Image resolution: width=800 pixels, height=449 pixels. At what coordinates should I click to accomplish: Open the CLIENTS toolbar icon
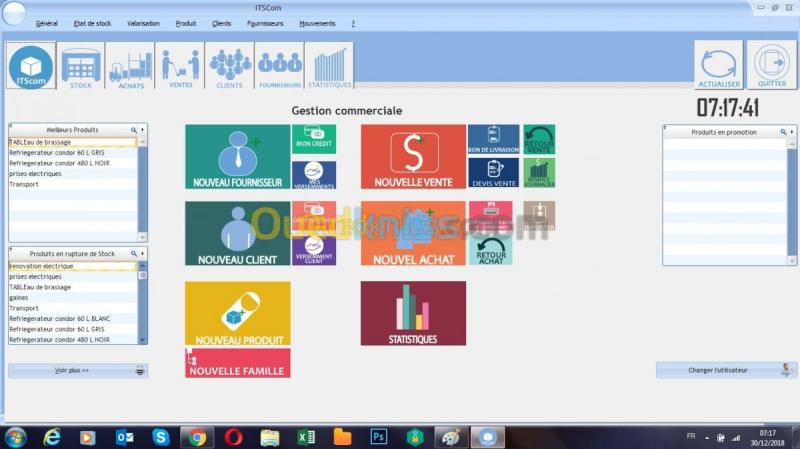point(230,66)
